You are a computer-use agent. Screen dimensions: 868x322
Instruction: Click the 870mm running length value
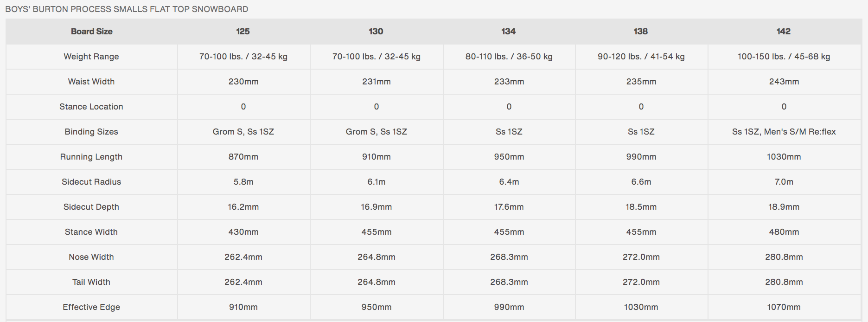(x=243, y=157)
